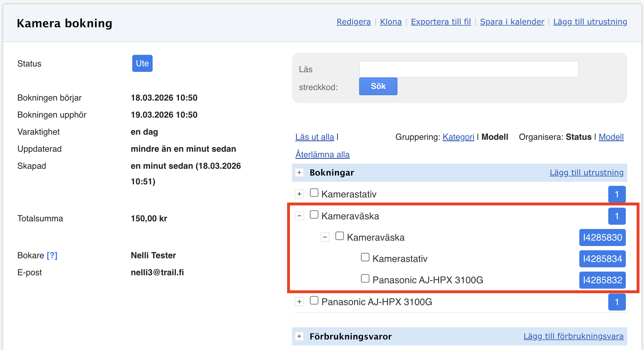644x350 pixels.
Task: Click barcode badge I4285830
Action: click(x=602, y=238)
